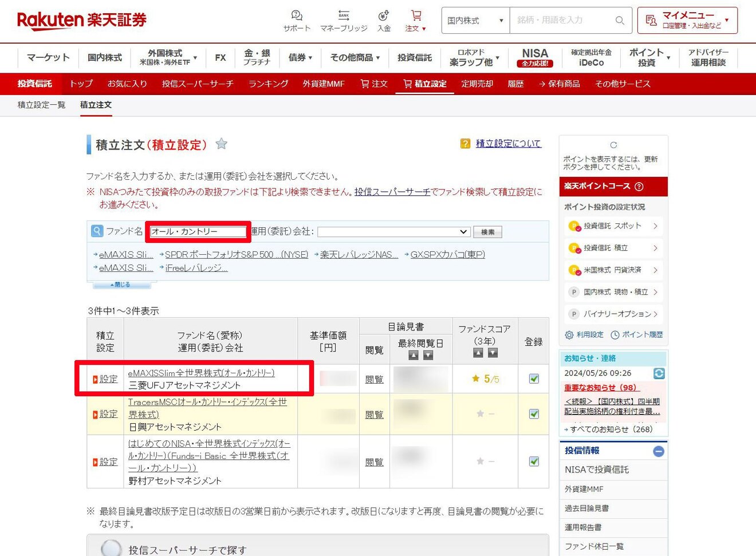Open the マネーブリッジ bank icon
This screenshot has width=756, height=556.
(344, 21)
